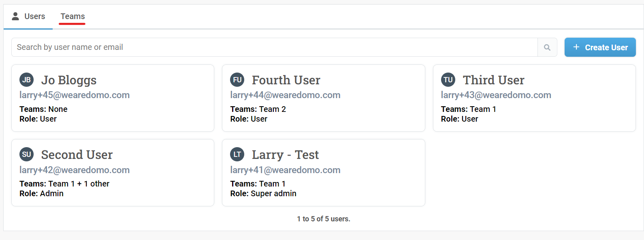The image size is (644, 240).
Task: Click the plus icon on Create User
Action: coord(576,47)
